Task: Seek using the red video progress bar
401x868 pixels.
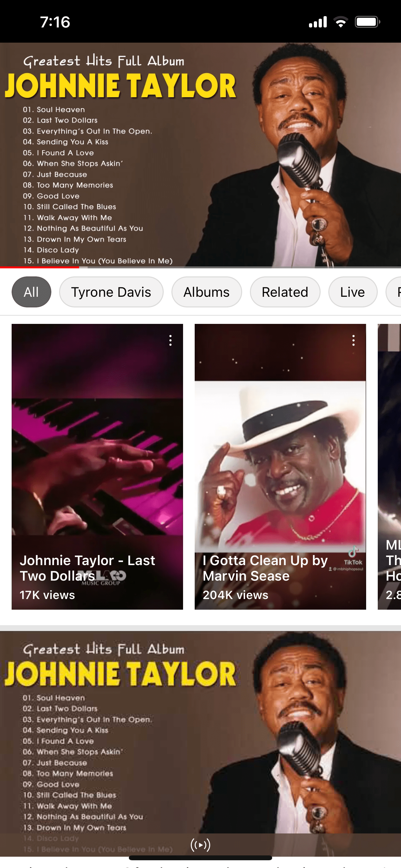Action: [x=79, y=267]
